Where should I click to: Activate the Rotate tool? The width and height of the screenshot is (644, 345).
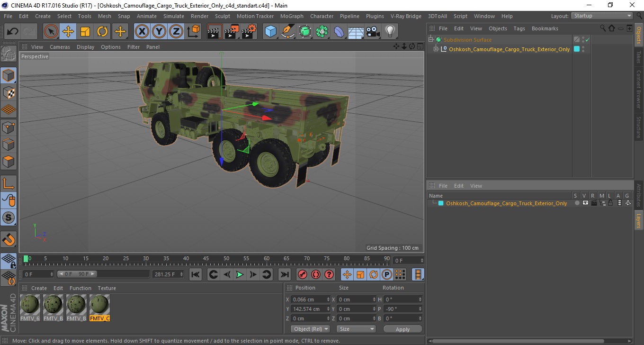click(102, 32)
